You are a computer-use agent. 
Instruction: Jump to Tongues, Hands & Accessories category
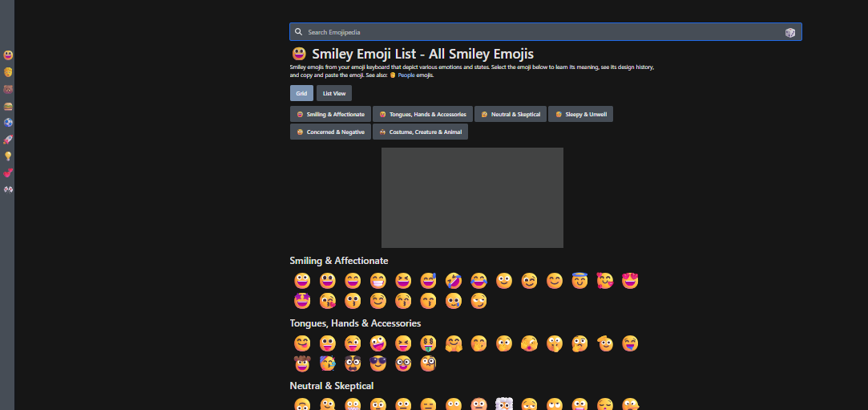coord(423,114)
